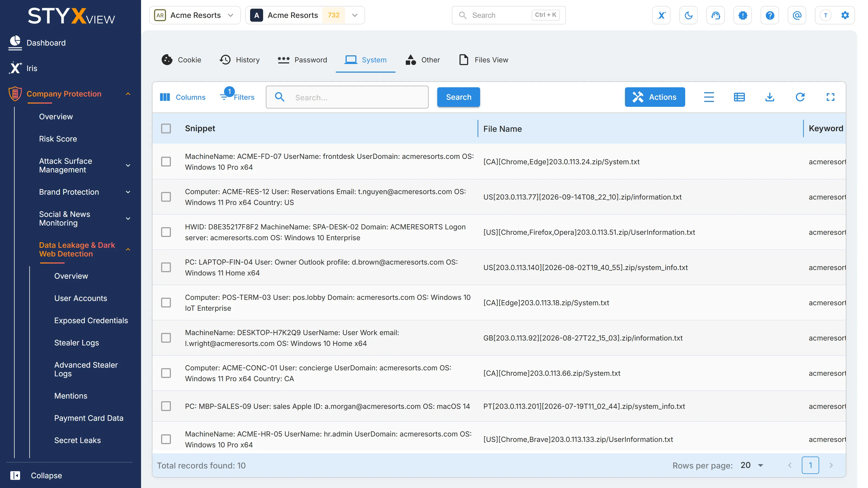The image size is (868, 488).
Task: Select the LAPTOP-FIN-04 row checkbox
Action: tap(166, 267)
